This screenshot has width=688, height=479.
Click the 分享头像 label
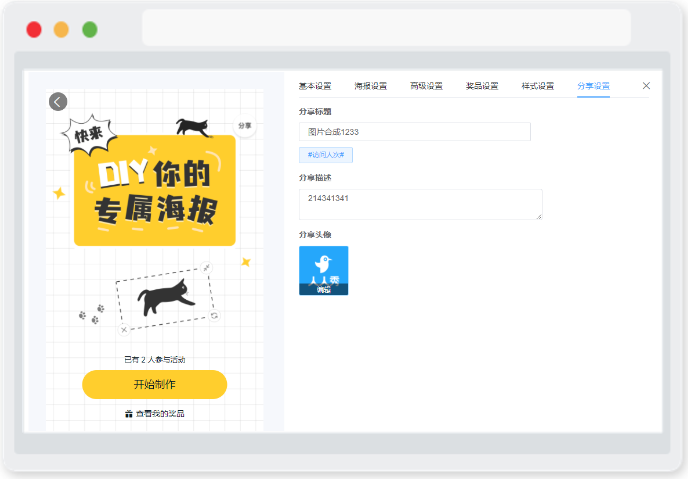[x=315, y=235]
